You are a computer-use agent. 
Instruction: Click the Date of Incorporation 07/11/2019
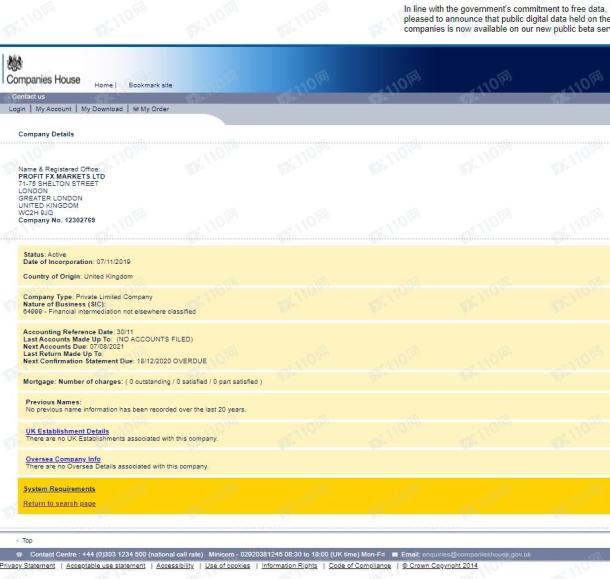(77, 262)
